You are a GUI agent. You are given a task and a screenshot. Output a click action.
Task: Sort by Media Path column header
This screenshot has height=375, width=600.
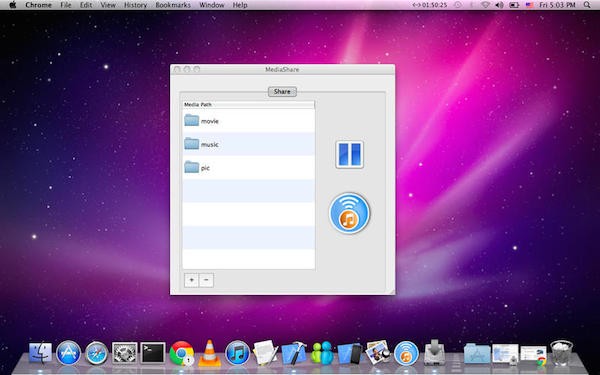(x=249, y=104)
